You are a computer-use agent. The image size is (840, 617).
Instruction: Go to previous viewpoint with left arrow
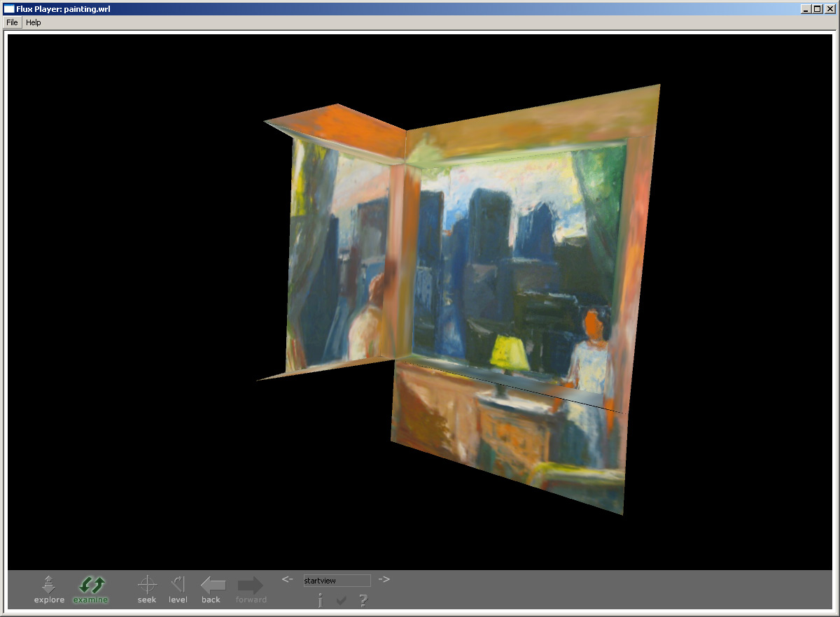tap(287, 579)
